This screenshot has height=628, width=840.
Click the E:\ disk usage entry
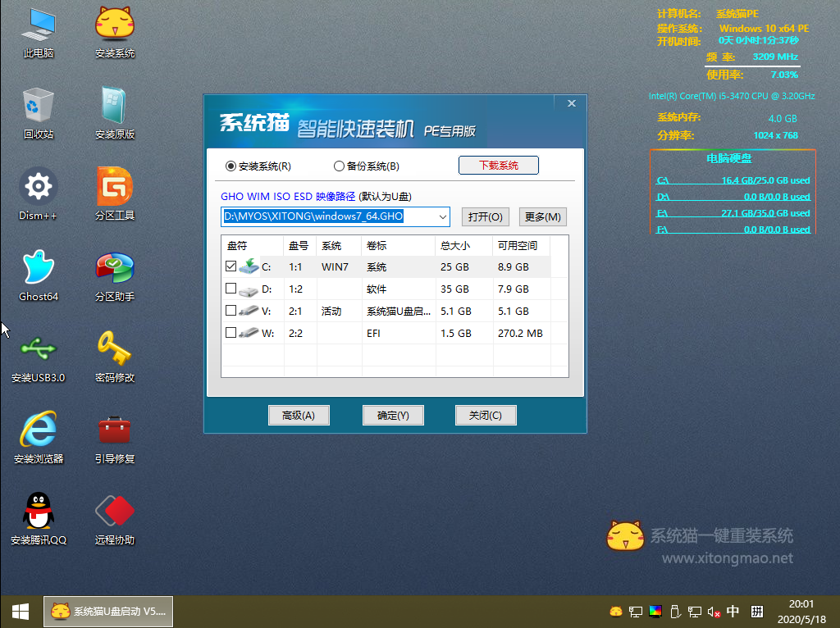733,213
